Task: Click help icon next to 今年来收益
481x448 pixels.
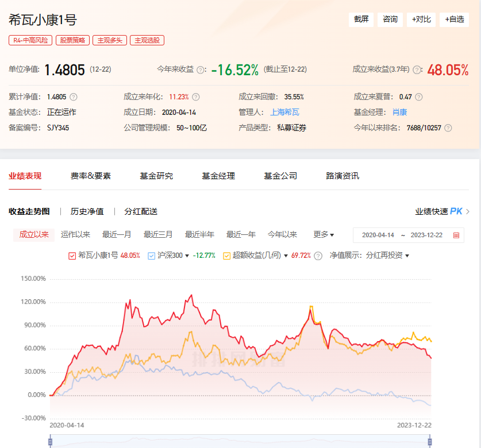Action: [201, 70]
